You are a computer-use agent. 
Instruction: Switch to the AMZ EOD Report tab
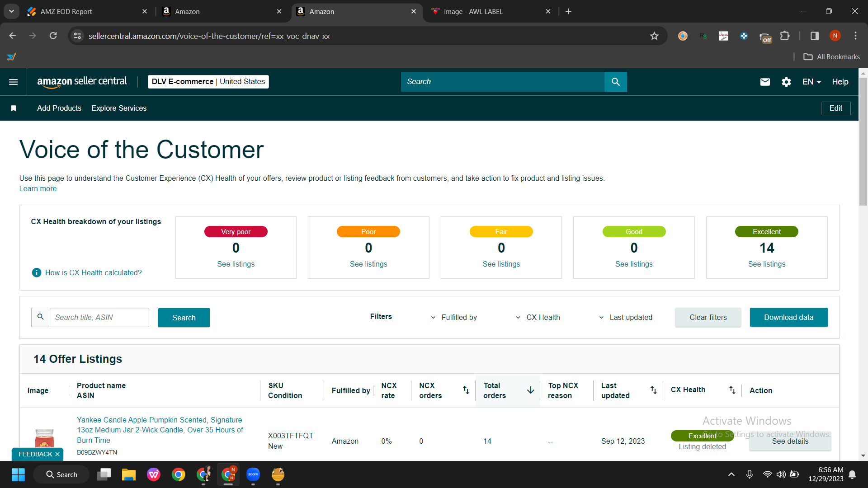click(x=87, y=11)
